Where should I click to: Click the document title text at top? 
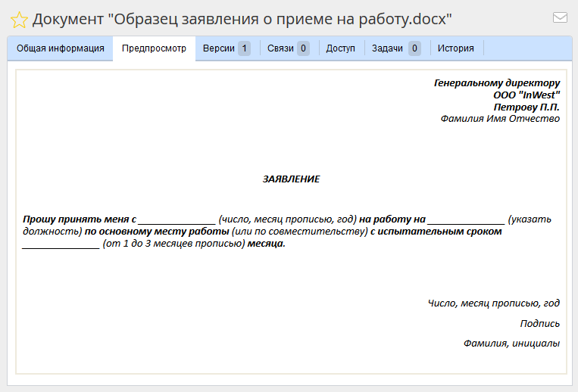242,19
